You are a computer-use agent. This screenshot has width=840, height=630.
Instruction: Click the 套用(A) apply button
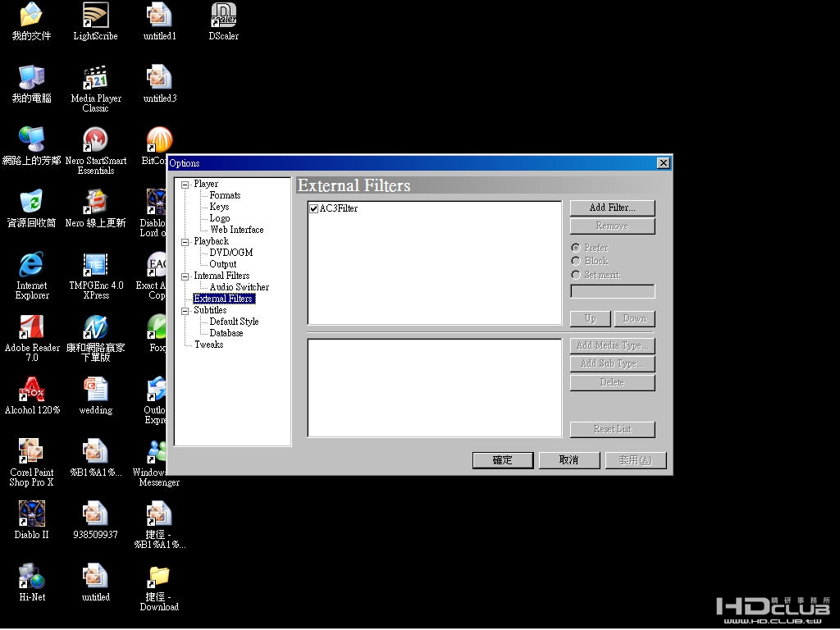click(636, 460)
